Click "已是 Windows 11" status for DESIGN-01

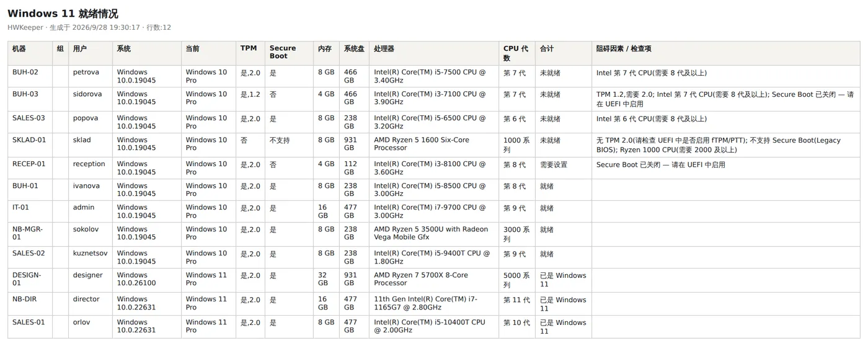tap(563, 279)
